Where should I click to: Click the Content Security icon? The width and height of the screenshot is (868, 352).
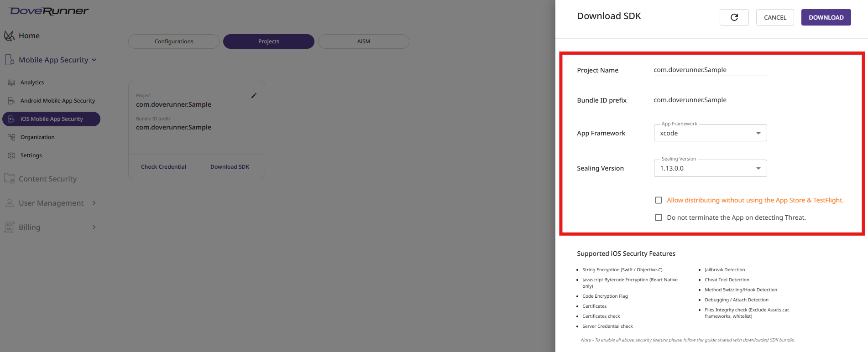click(x=10, y=179)
